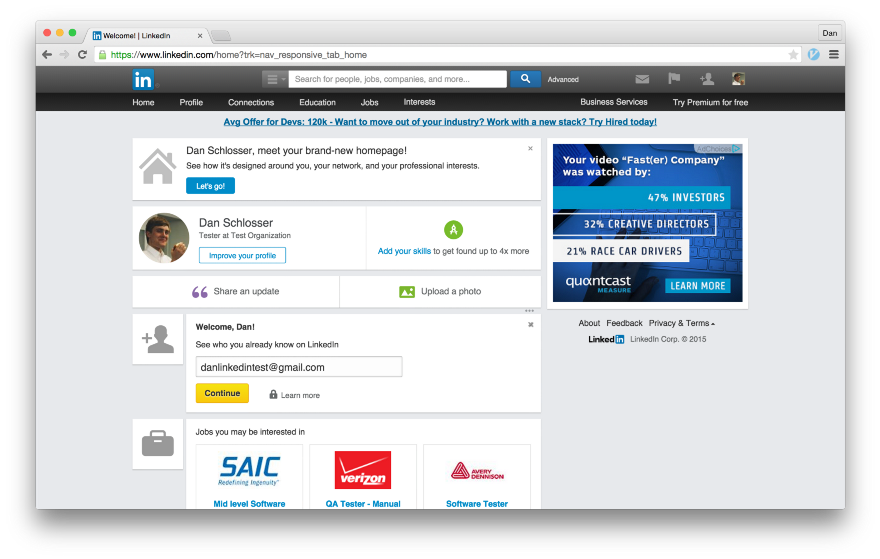Open the Profile nav item

191,102
